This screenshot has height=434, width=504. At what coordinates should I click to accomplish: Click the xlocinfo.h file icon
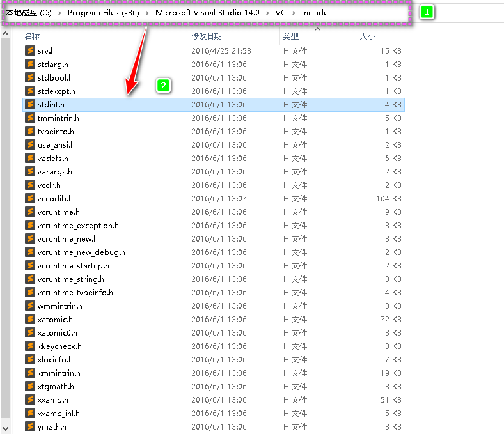30,360
